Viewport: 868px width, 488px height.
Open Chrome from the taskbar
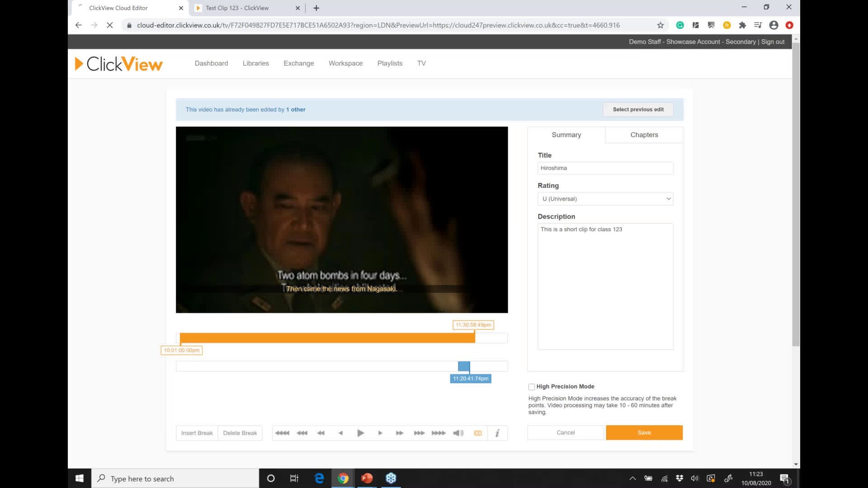(343, 479)
